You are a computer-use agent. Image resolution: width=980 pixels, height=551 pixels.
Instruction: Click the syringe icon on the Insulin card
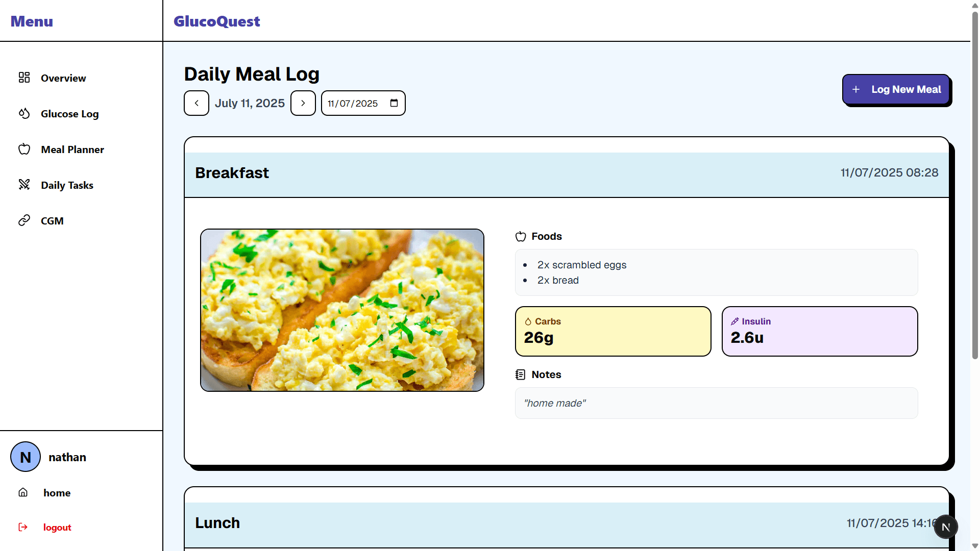735,321
